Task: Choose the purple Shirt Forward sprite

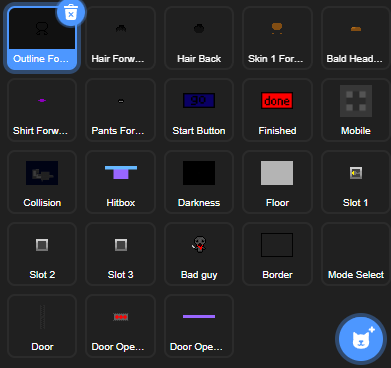Action: pos(42,110)
